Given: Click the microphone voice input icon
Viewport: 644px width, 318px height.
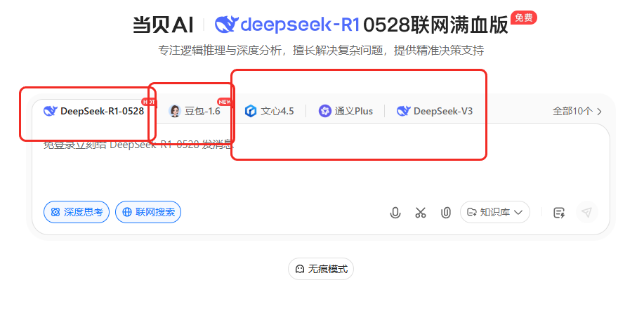Looking at the screenshot, I should pos(395,213).
